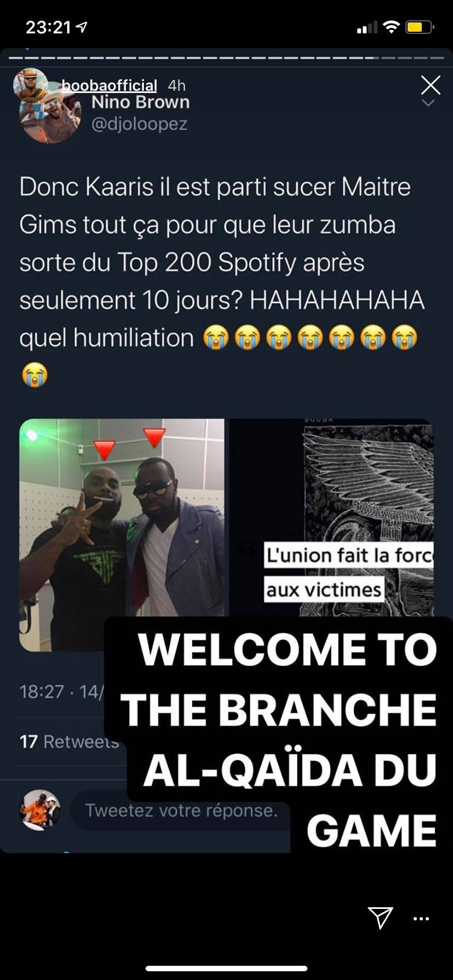
Task: Click the 17 Retweets count
Action: click(x=69, y=742)
